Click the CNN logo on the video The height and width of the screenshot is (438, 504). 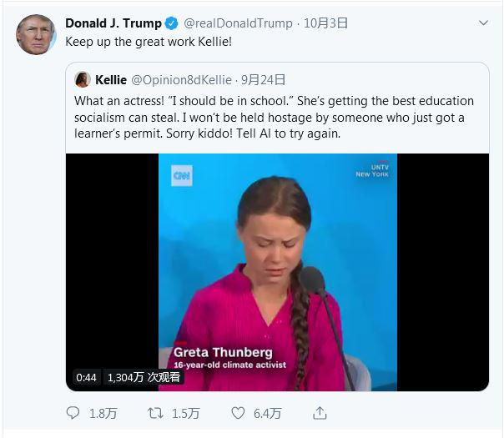pyautogui.click(x=182, y=175)
